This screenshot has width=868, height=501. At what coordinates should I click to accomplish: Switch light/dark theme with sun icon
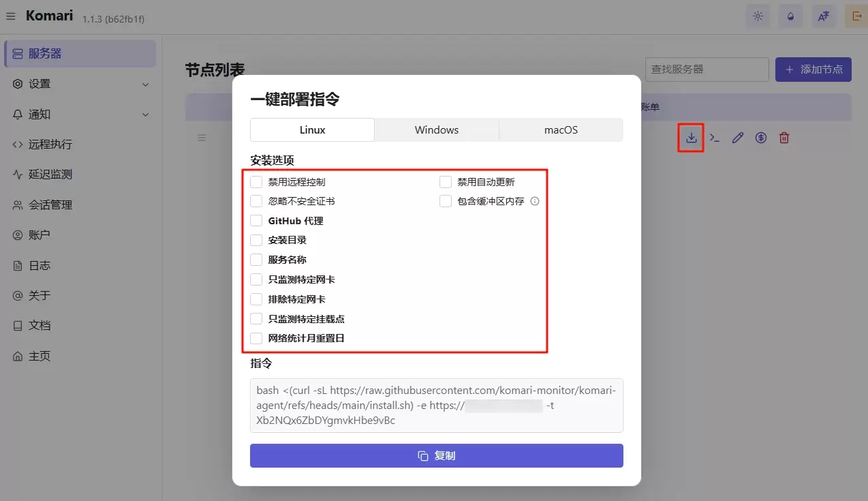758,17
